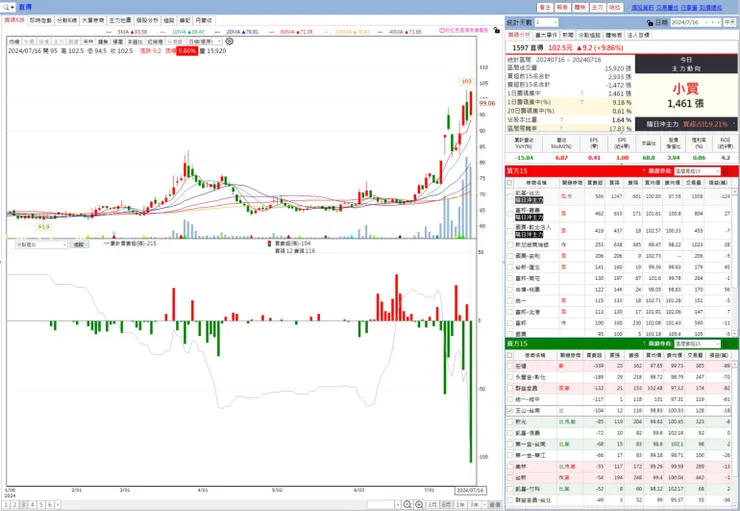Open chart settings gear icon
This screenshot has height=511, width=740.
[229, 42]
